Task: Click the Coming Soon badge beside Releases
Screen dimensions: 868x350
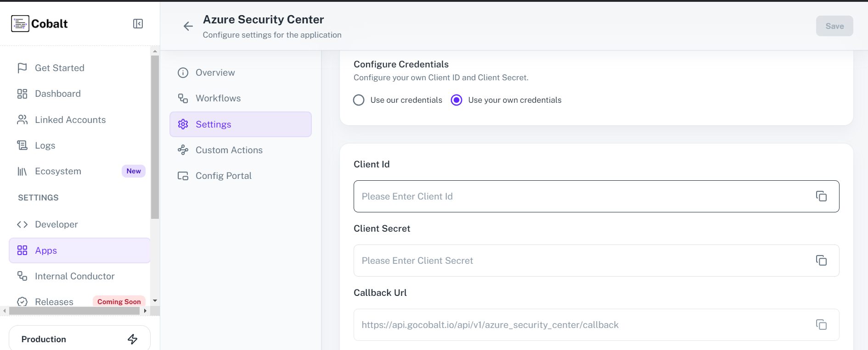Action: click(x=119, y=301)
